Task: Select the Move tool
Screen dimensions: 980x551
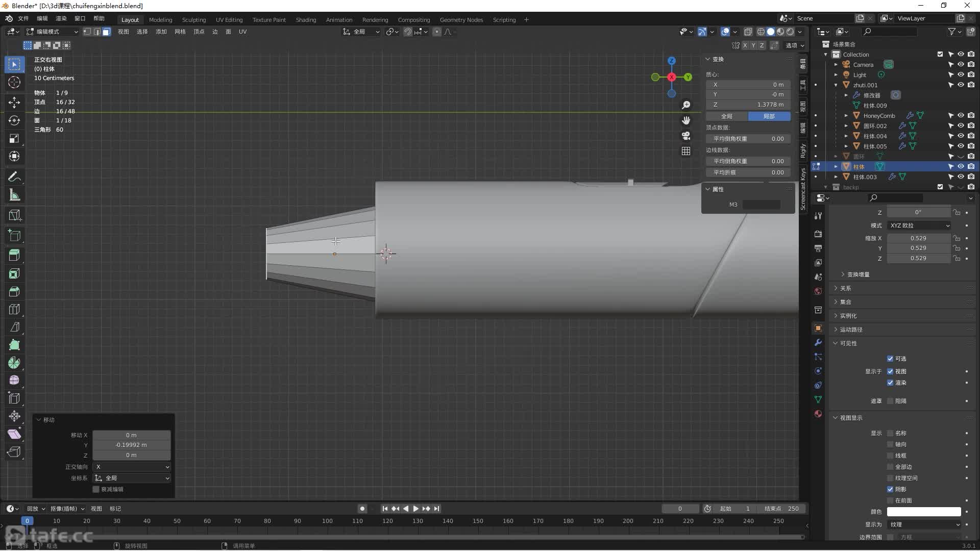Action: [14, 102]
